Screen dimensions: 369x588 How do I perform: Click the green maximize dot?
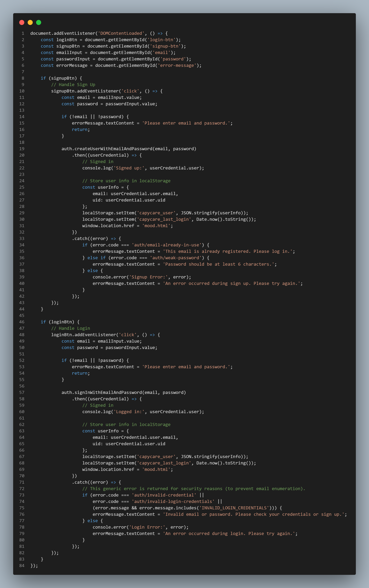tap(39, 22)
